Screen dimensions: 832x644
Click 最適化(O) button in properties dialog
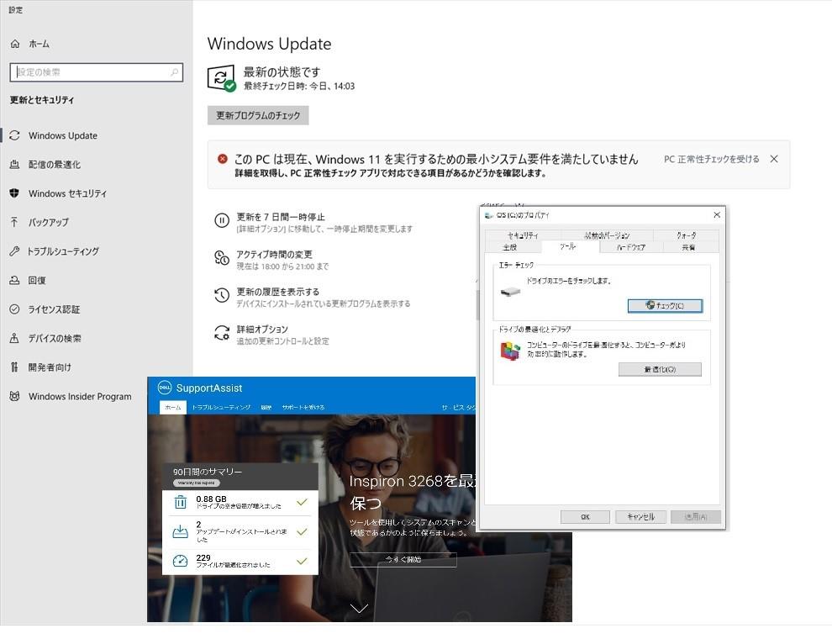point(660,369)
